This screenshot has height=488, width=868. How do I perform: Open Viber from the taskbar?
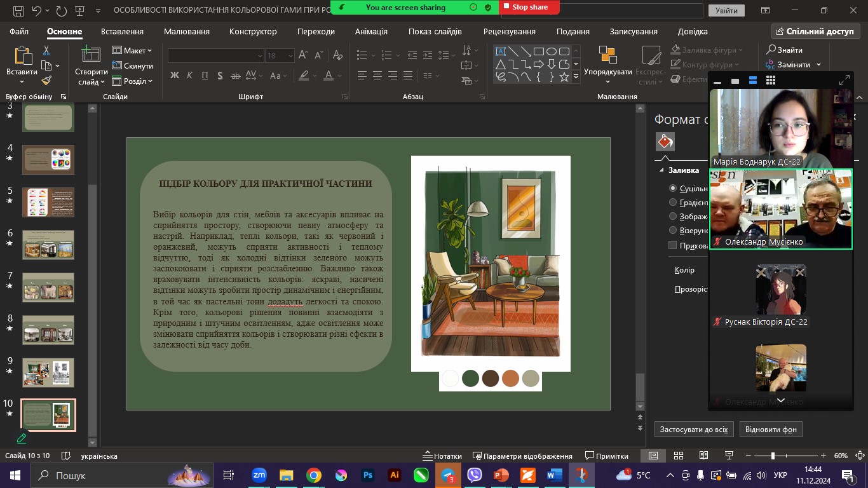pyautogui.click(x=474, y=475)
